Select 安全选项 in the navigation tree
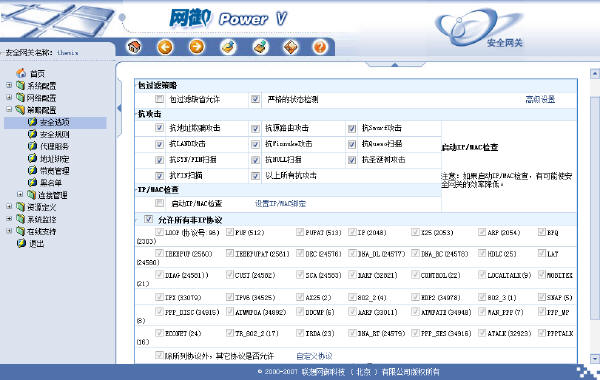 pos(55,122)
